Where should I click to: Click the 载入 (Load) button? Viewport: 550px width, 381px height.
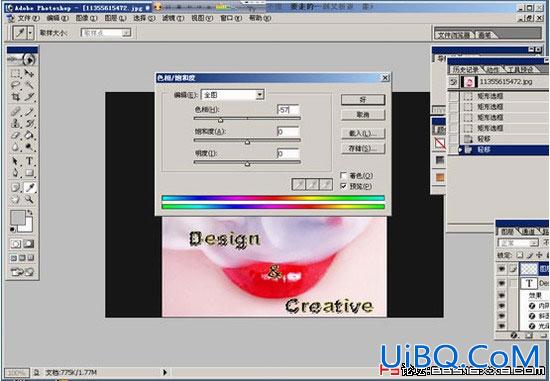pos(363,133)
